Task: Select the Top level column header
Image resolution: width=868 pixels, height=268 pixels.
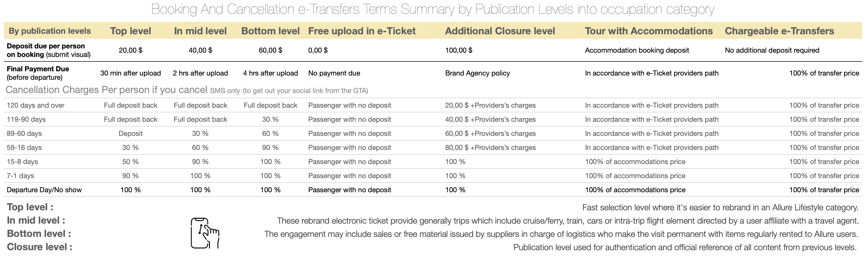Action: click(x=130, y=31)
